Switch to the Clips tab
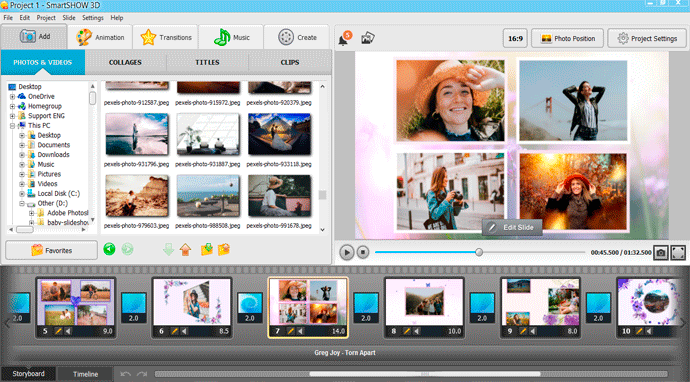Image resolution: width=690 pixels, height=382 pixels. pos(290,62)
